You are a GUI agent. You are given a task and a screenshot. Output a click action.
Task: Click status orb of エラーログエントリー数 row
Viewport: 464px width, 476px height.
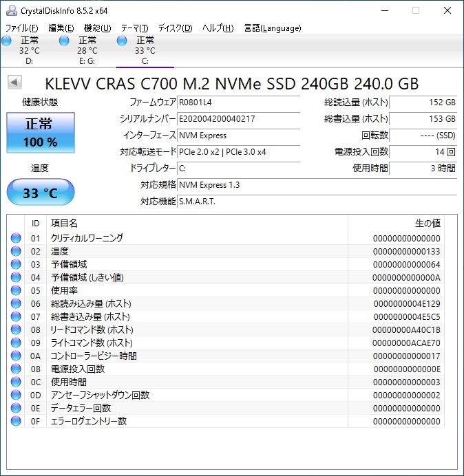pos(16,421)
